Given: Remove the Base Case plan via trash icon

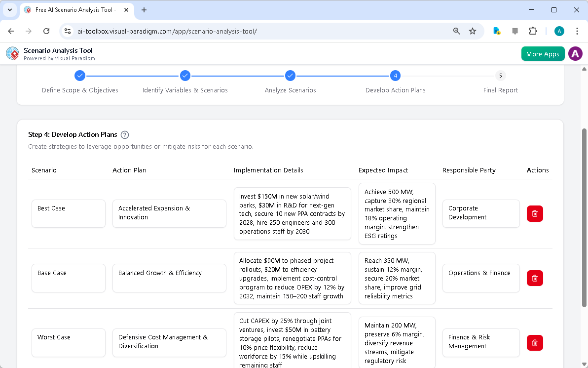Looking at the screenshot, I should [x=534, y=278].
